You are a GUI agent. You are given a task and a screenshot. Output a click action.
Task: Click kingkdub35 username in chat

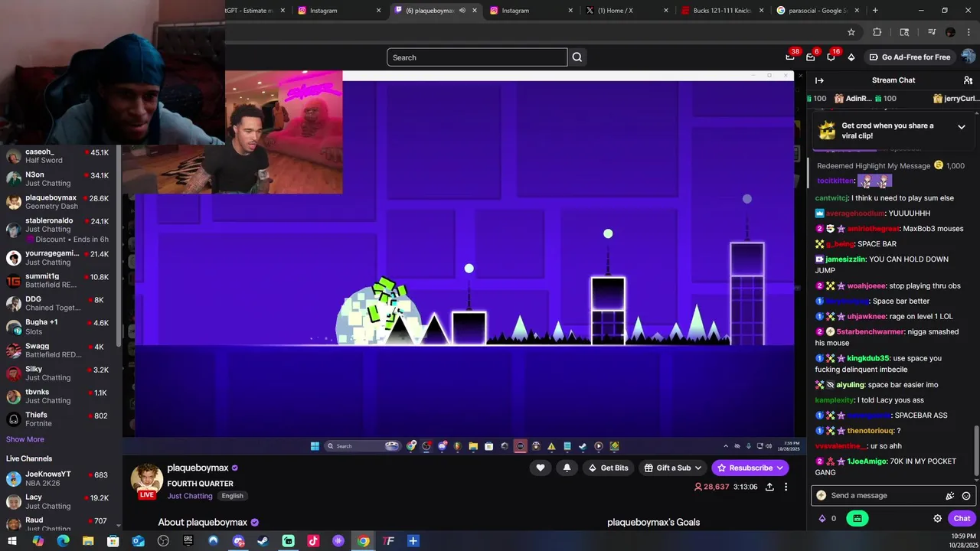[x=867, y=358]
